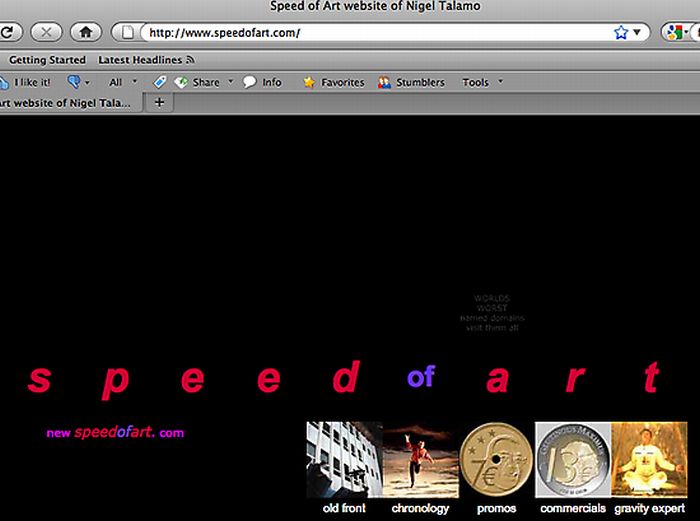Click the old front building thumbnail
This screenshot has height=521, width=700.
(344, 459)
